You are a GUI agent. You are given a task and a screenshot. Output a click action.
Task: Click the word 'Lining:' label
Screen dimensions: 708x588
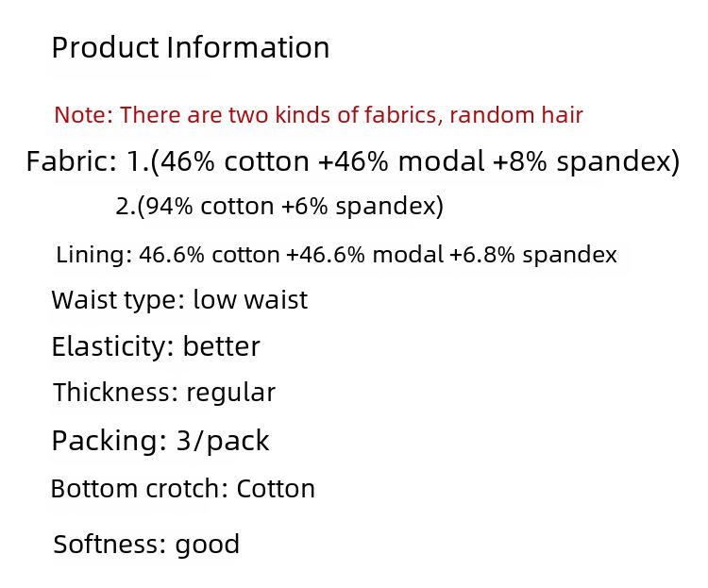pos(93,255)
